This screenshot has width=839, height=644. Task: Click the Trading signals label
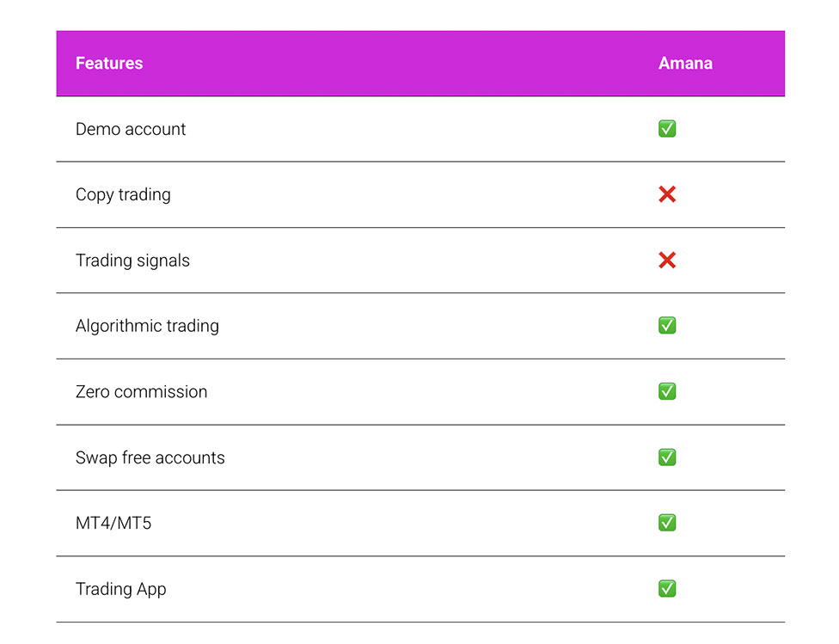click(x=132, y=261)
